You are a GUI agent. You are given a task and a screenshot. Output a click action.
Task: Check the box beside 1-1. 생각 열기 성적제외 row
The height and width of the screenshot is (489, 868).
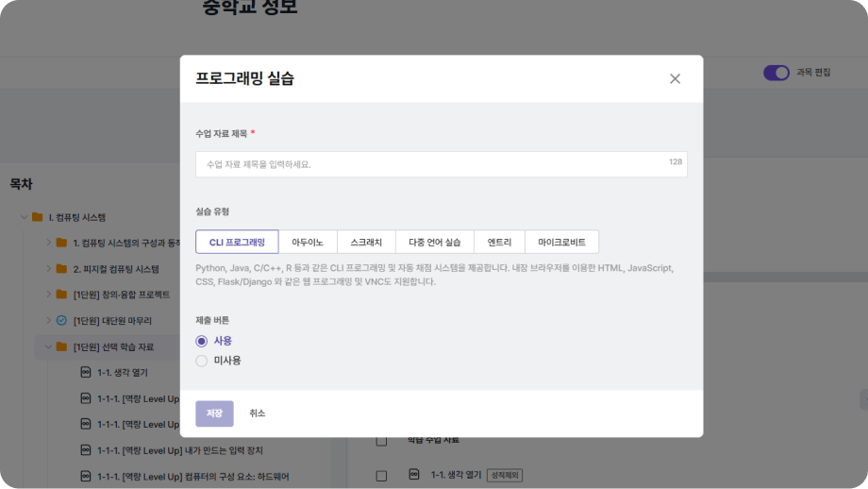coord(381,476)
